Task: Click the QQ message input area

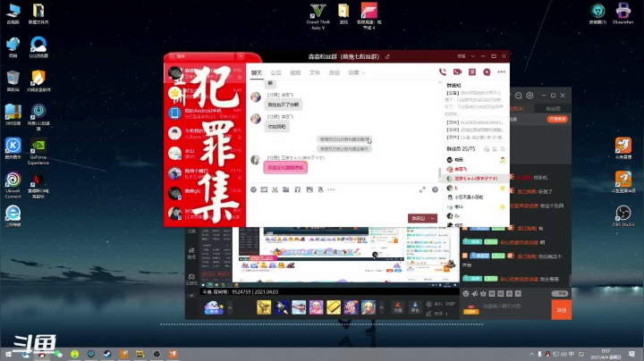Action: coord(343,204)
